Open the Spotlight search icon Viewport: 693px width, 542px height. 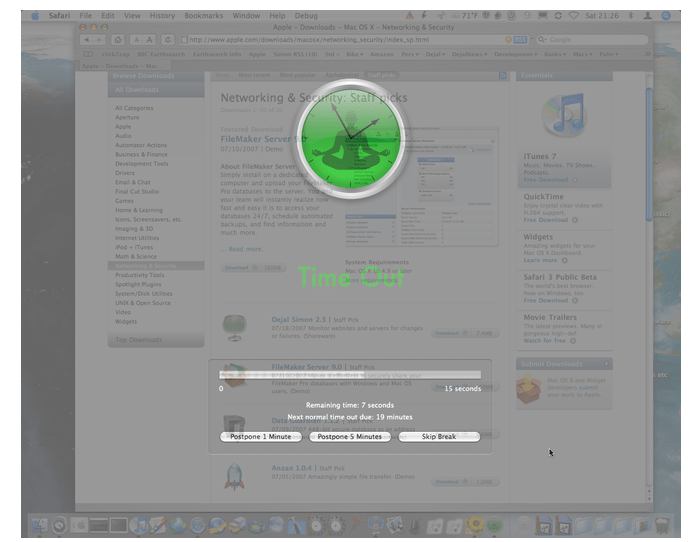666,16
